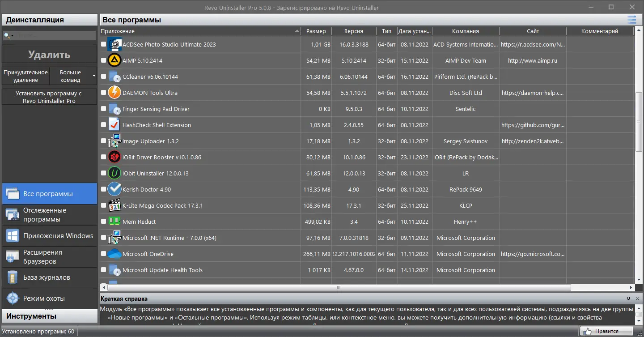Image resolution: width=644 pixels, height=337 pixels.
Task: Click the IObit Uninstaller 12.0.0.13 icon
Action: 115,173
